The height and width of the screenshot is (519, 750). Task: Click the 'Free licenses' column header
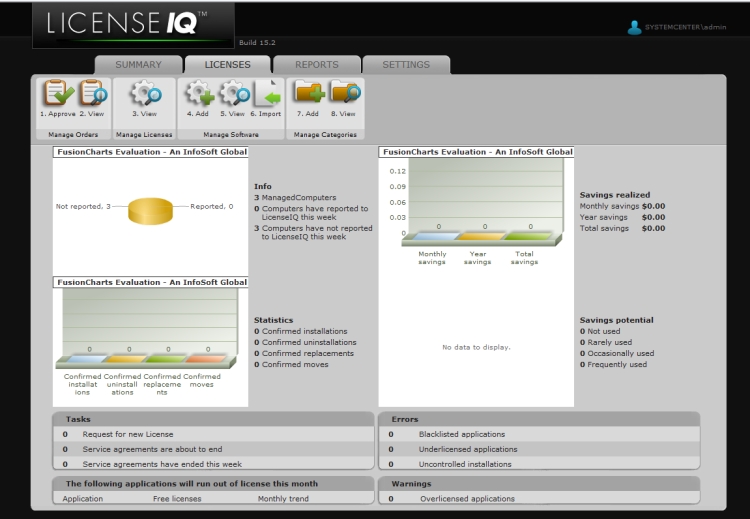(x=177, y=498)
